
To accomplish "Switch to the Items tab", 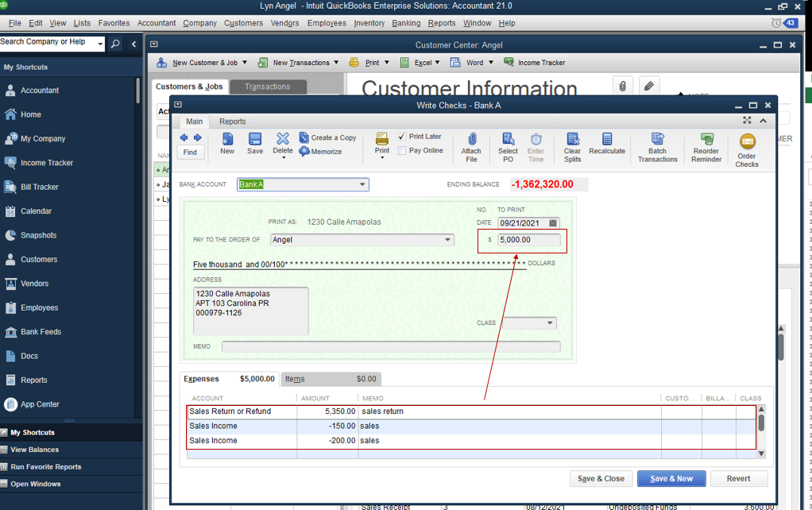I will click(x=331, y=379).
